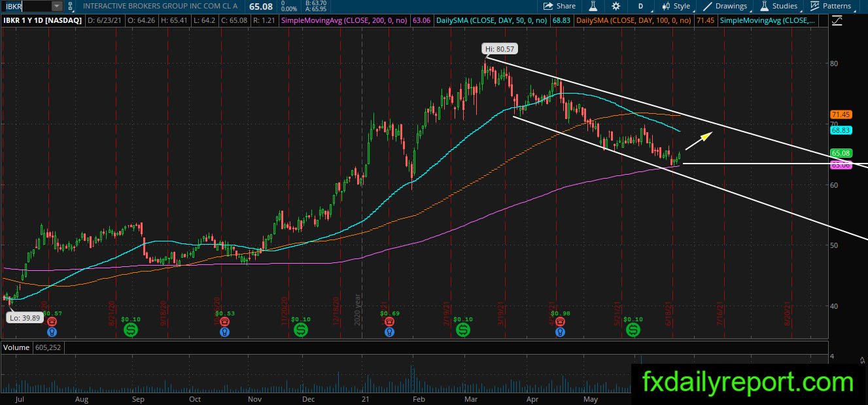Click the D: 6/23/21 date readout
The image size is (868, 405).
pyautogui.click(x=106, y=20)
